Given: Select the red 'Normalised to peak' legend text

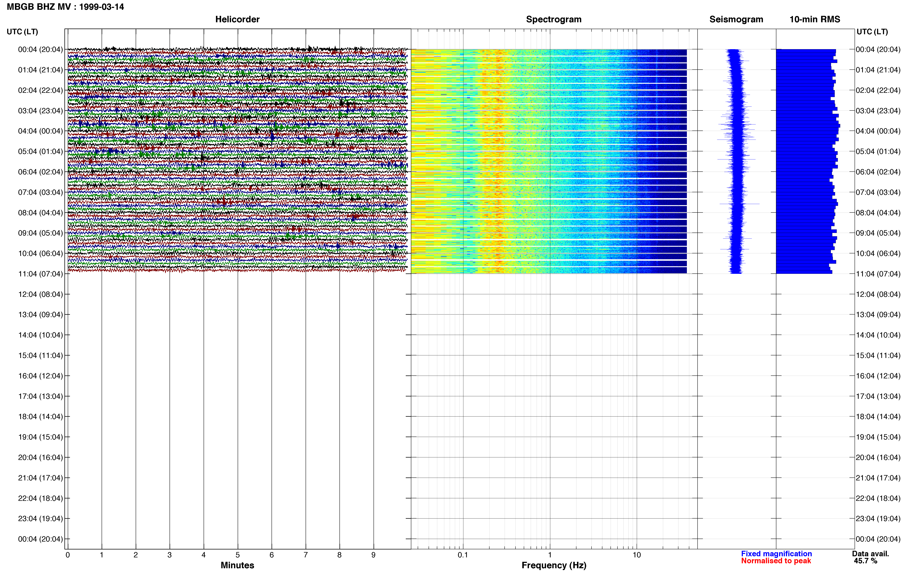Looking at the screenshot, I should point(776,561).
